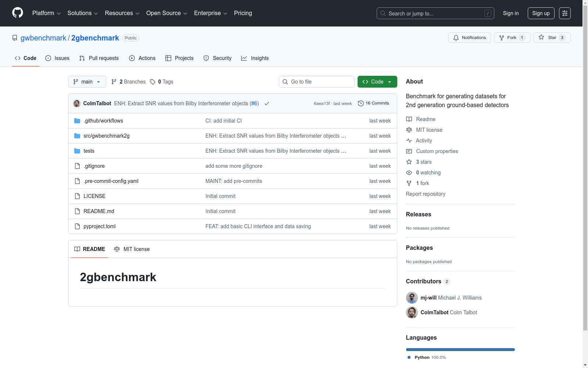Click the scale icon next to MIT license
The width and height of the screenshot is (588, 368).
(409, 130)
